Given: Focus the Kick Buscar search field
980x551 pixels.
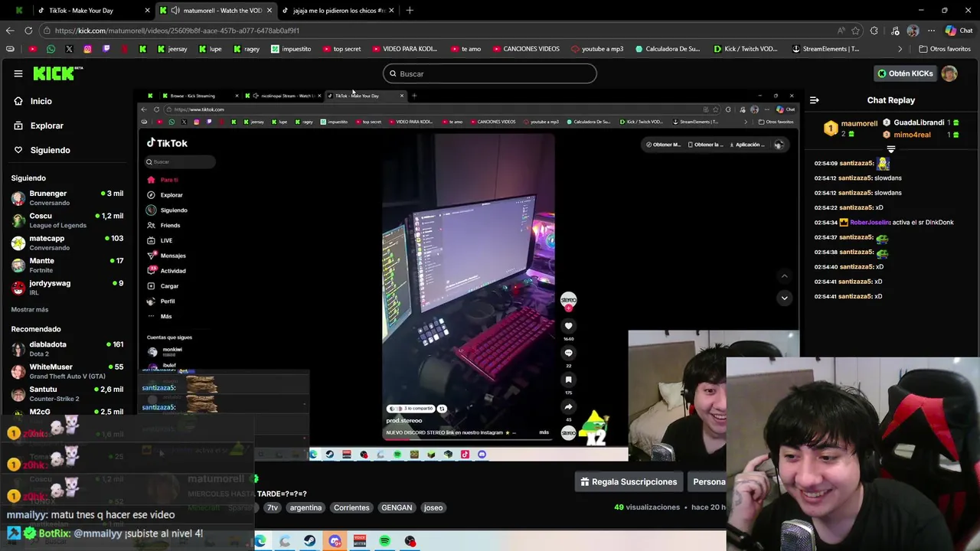Looking at the screenshot, I should point(490,73).
